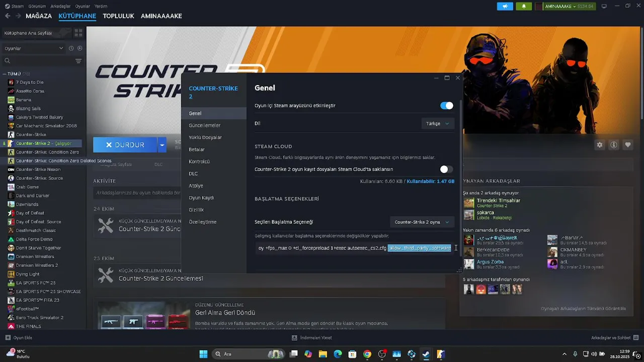Go to the TOPLULUK tab

(118, 16)
